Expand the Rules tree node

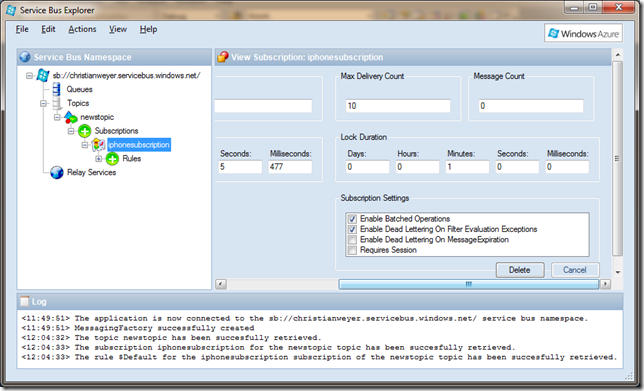[99, 159]
